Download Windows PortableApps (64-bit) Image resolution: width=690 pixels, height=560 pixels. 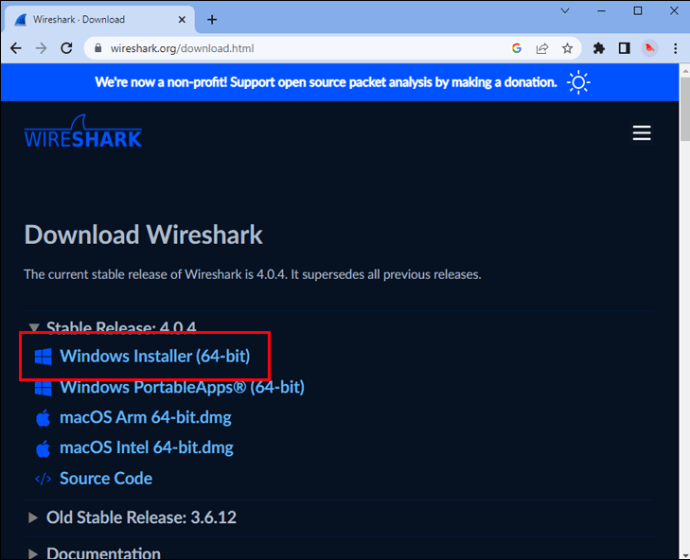[x=182, y=387]
